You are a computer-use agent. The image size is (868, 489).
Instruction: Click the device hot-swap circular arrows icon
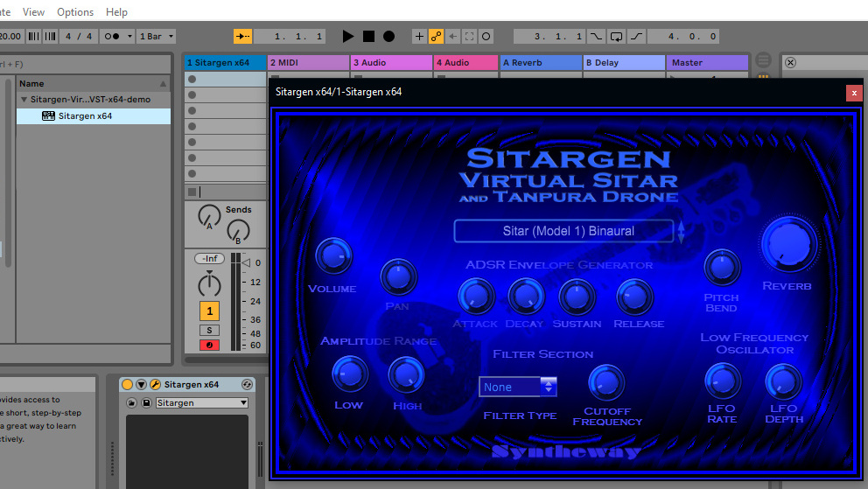click(x=247, y=384)
